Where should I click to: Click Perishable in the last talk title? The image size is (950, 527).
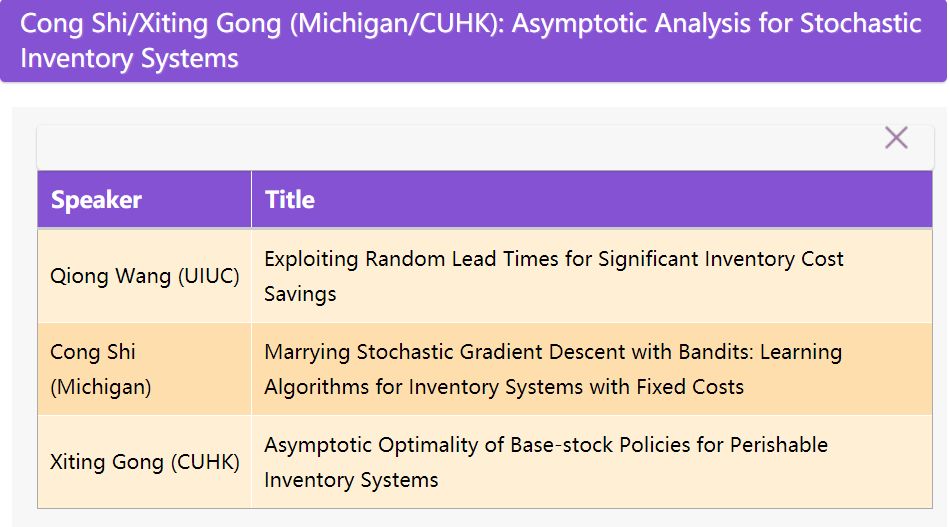click(778, 445)
